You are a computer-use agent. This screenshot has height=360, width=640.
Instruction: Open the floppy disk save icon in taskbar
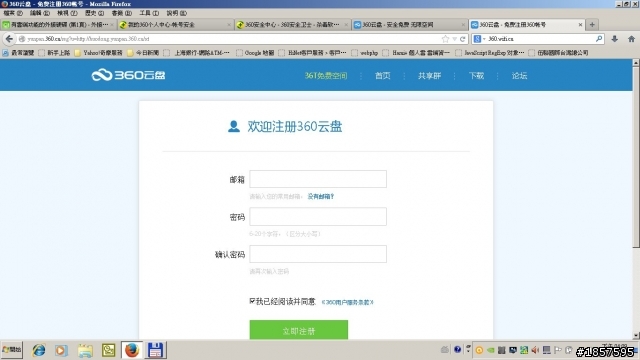[155, 350]
